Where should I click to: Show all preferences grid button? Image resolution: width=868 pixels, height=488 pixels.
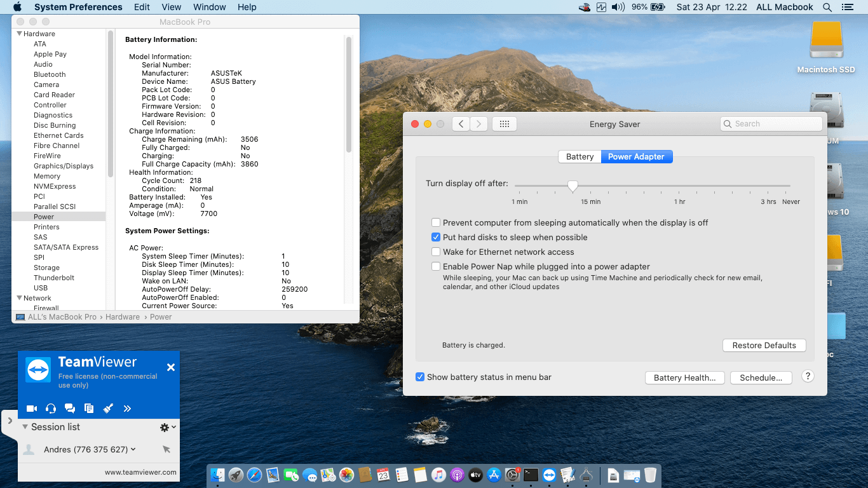[x=505, y=124]
